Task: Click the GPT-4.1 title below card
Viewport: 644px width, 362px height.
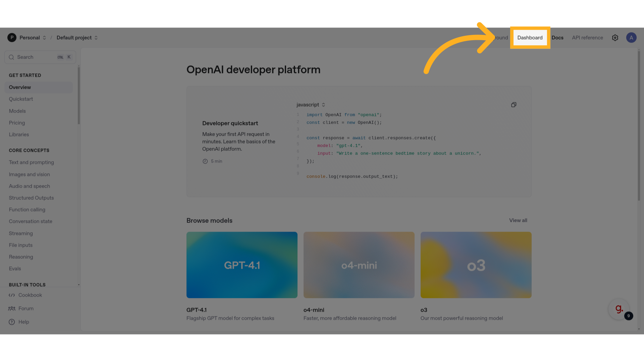Action: [x=197, y=310]
